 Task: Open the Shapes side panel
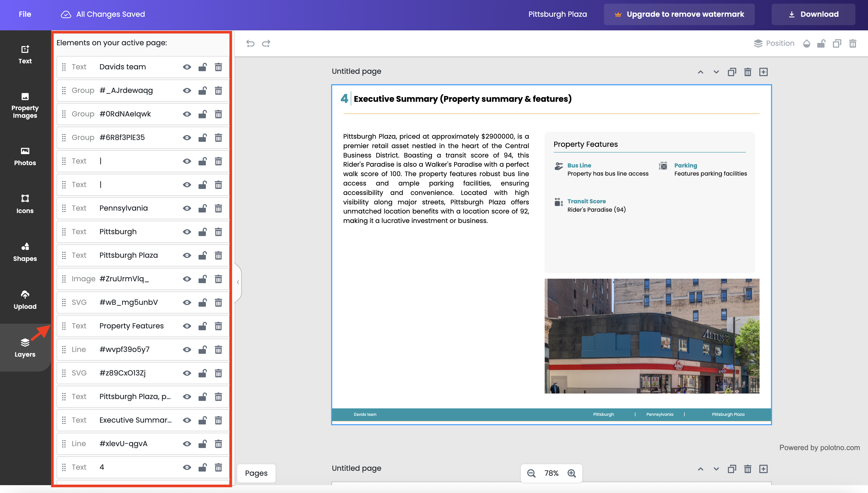25,252
